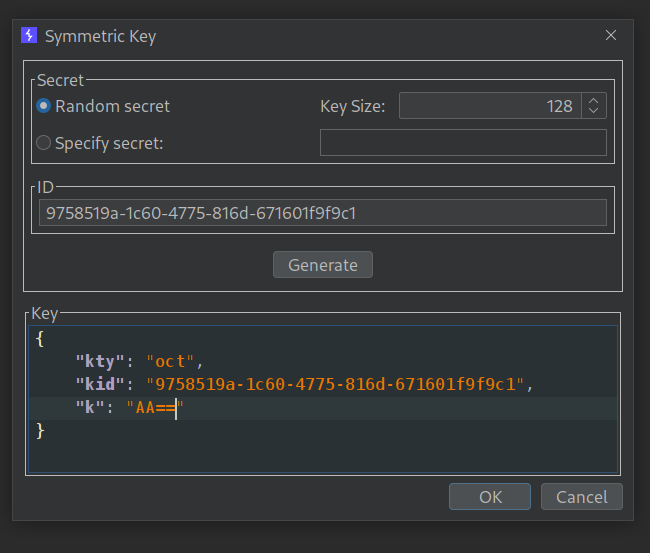Click the Specify secret text field

(462, 143)
